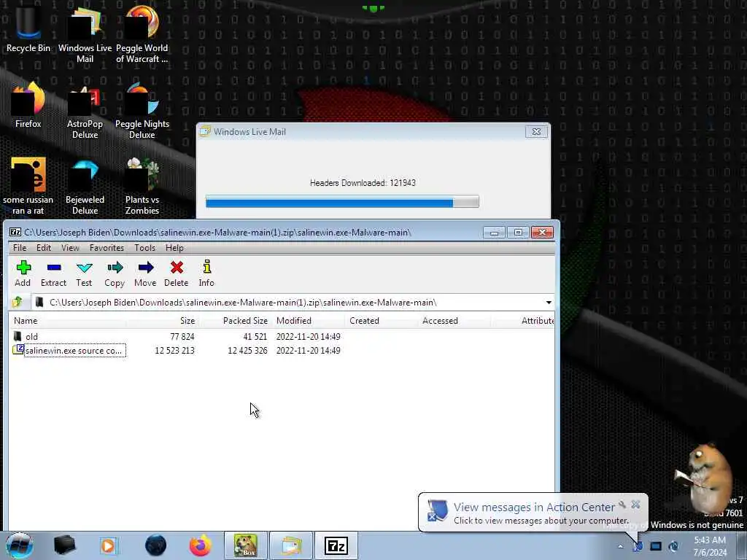Open the Tools menu
Viewport: 747px width, 560px height.
[x=145, y=248]
